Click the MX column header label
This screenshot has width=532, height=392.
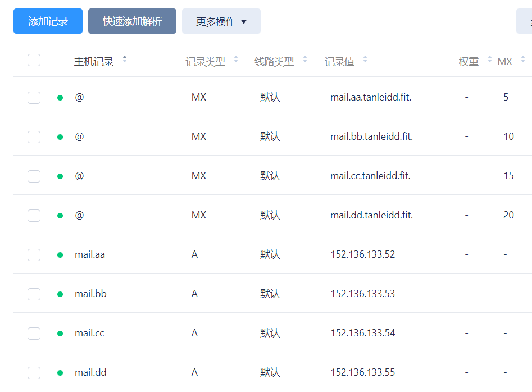pos(505,62)
